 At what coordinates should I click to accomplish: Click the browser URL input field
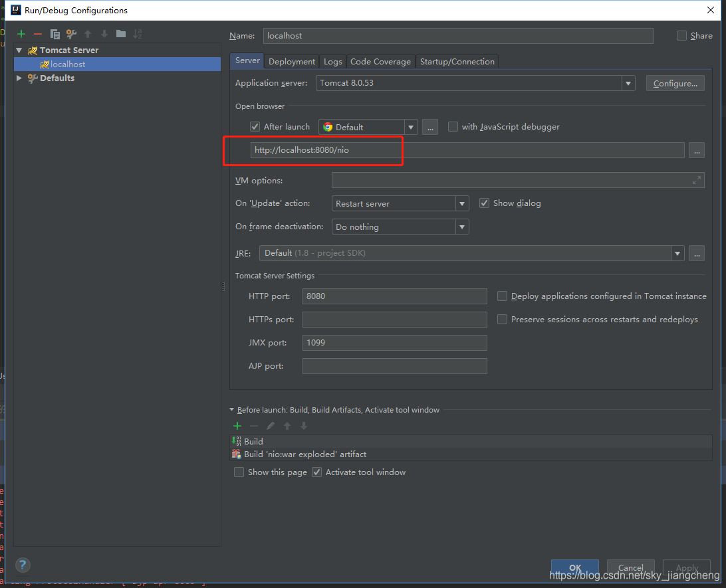coord(467,150)
